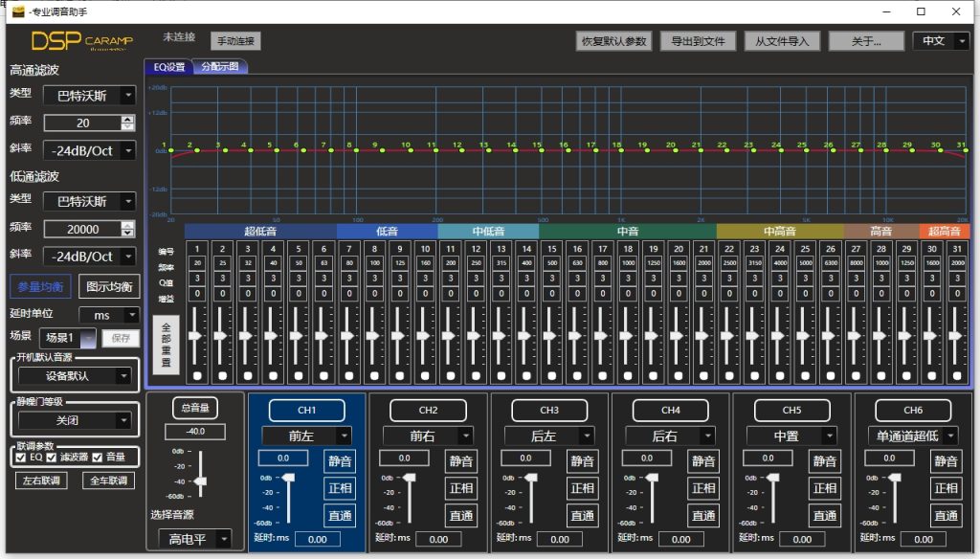Mute CH6 with the 静音 button
The image size is (980, 559).
(945, 461)
